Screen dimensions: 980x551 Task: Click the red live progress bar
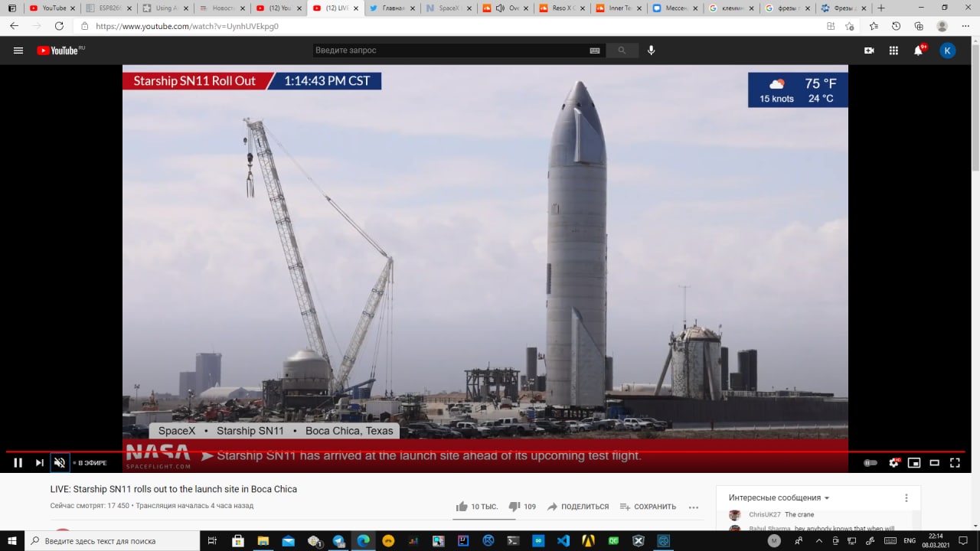(485, 451)
